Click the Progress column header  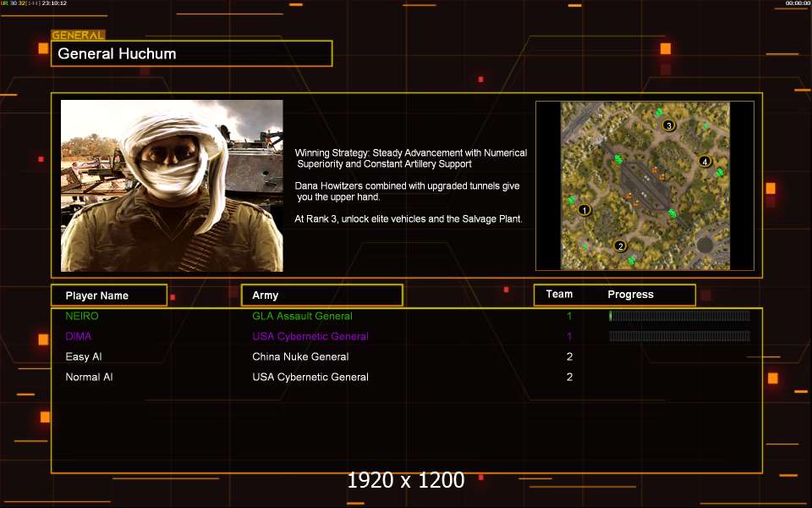coord(630,295)
